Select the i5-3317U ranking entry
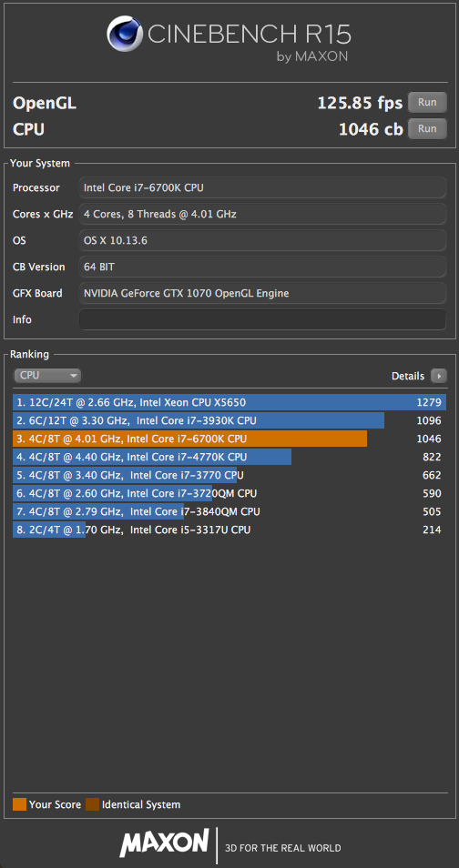459x868 pixels. pyautogui.click(x=229, y=530)
